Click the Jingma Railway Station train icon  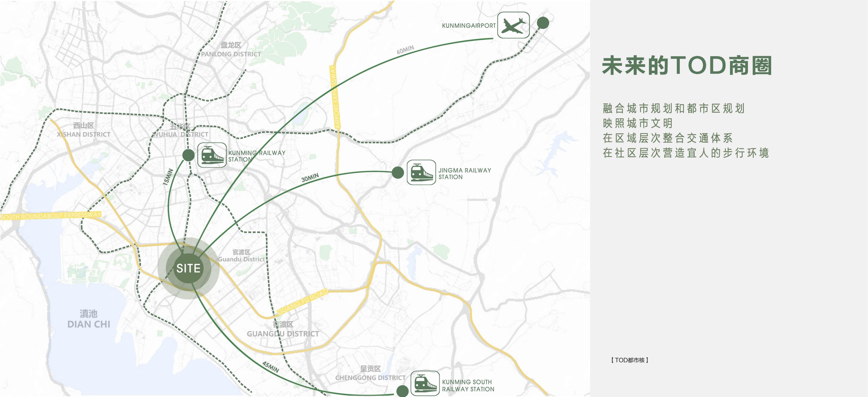[421, 172]
